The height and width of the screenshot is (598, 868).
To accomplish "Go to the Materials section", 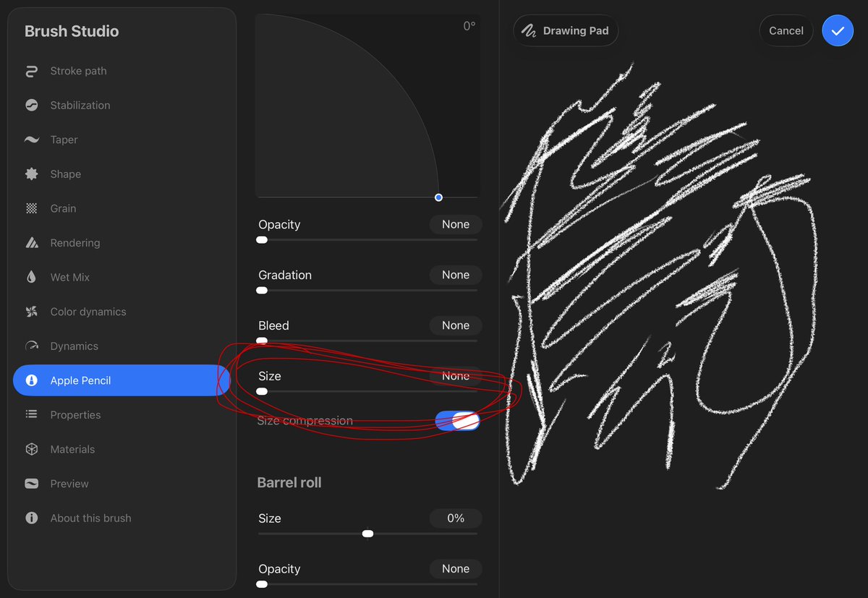I will (x=122, y=449).
